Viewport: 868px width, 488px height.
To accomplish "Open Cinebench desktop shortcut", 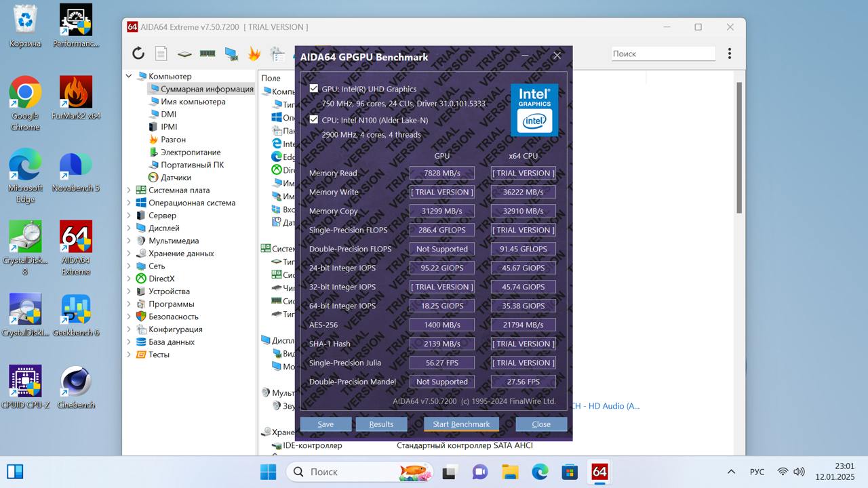I will tap(76, 388).
